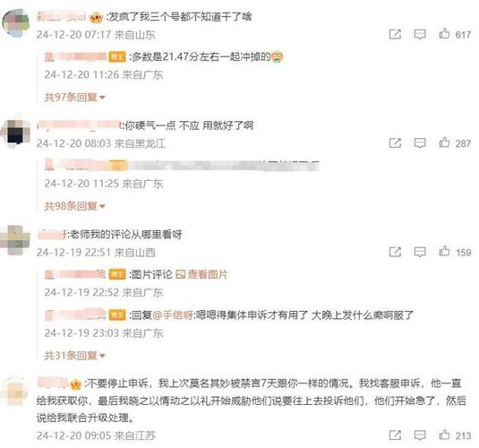This screenshot has height=448, width=479.
Task: Share the Heilongjiang comment
Action: (x=395, y=142)
